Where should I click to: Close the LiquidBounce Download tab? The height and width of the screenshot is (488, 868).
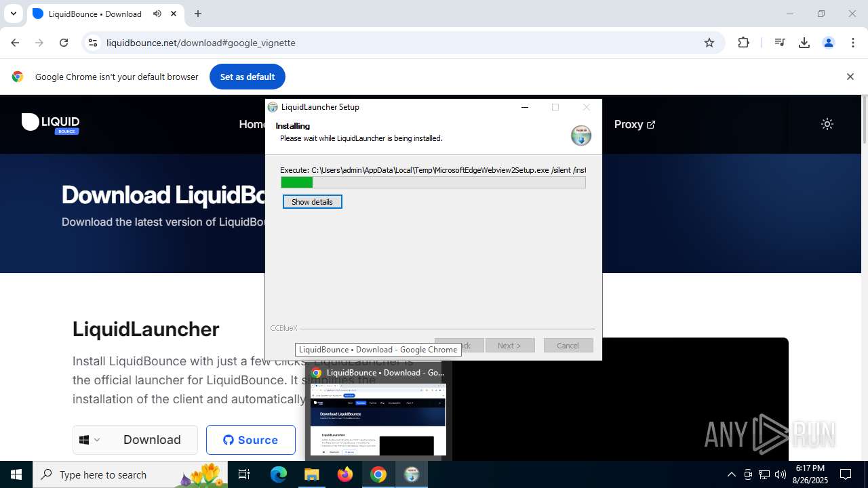click(174, 14)
